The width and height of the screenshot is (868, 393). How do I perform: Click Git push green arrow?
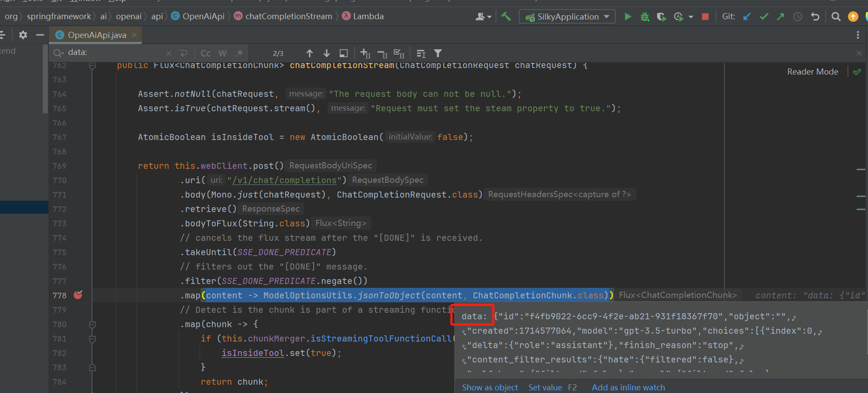(x=780, y=17)
